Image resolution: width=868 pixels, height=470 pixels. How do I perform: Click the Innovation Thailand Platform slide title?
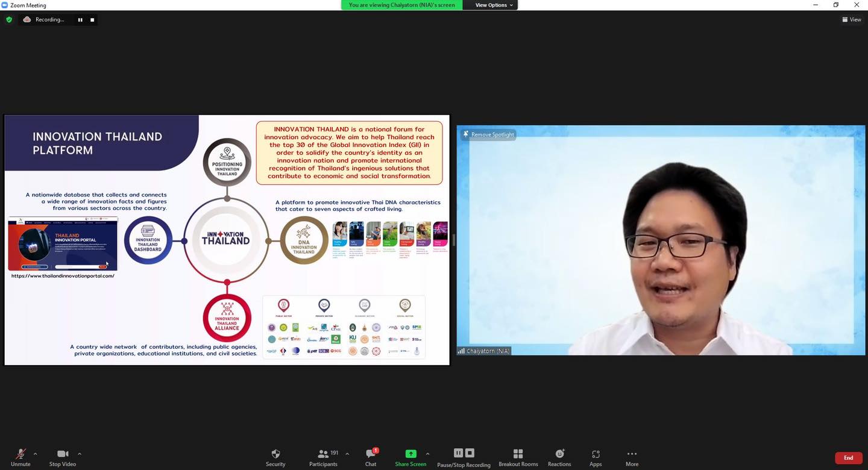97,143
